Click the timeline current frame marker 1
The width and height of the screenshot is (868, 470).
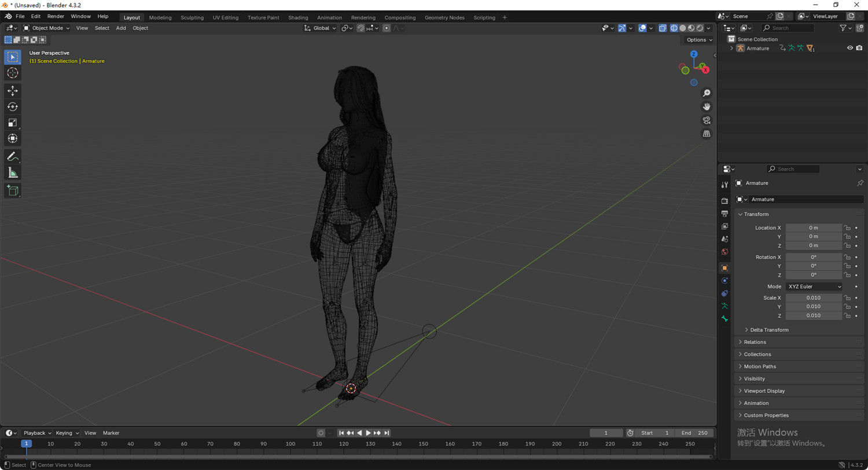click(x=26, y=444)
